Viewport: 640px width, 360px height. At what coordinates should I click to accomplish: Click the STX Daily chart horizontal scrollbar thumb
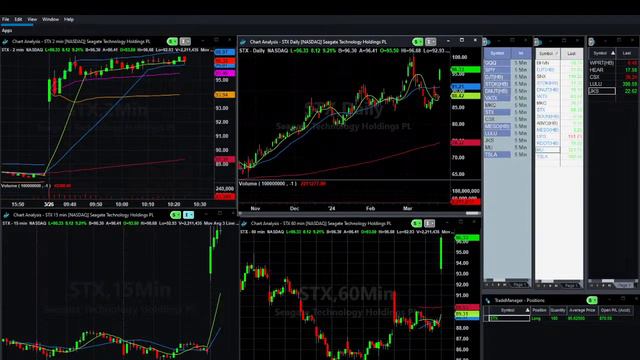point(473,213)
